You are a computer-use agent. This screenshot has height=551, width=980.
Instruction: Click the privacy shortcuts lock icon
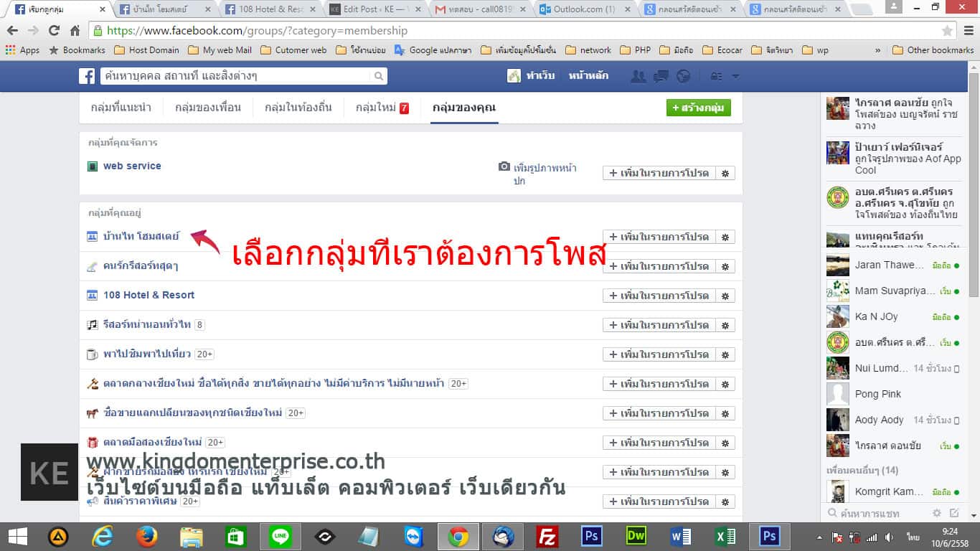pyautogui.click(x=716, y=76)
